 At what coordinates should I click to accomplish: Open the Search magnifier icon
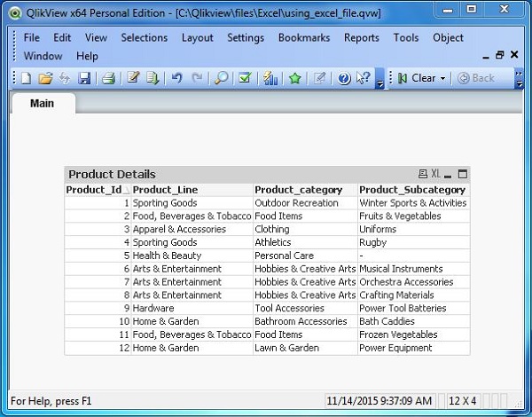(x=221, y=78)
